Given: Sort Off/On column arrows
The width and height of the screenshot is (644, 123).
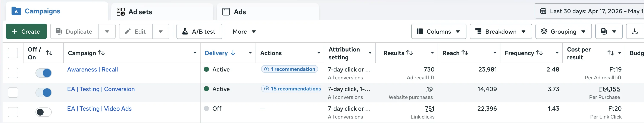Looking at the screenshot, I should tap(49, 53).
